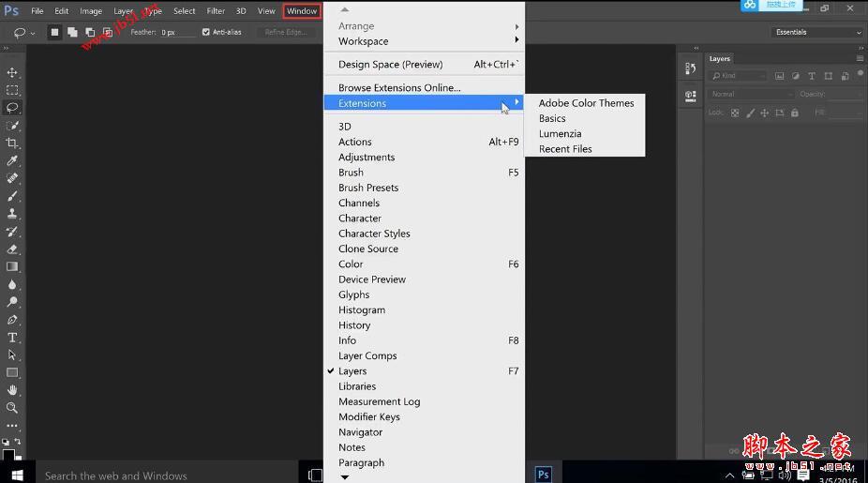Viewport: 868px width, 483px height.
Task: Select the Hand tool
Action: pyautogui.click(x=11, y=390)
